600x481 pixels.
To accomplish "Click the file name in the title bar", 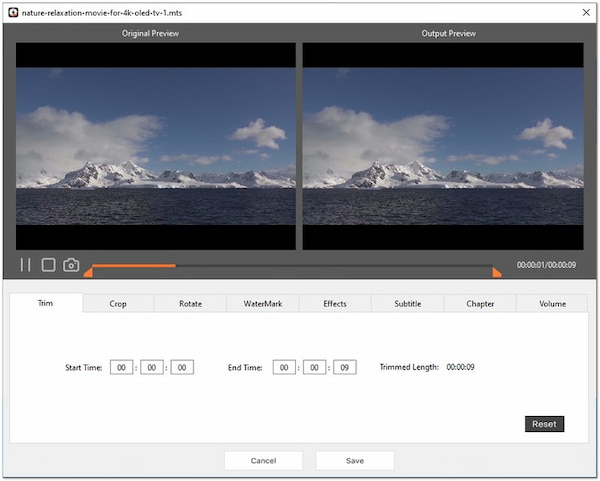I will tap(102, 13).
